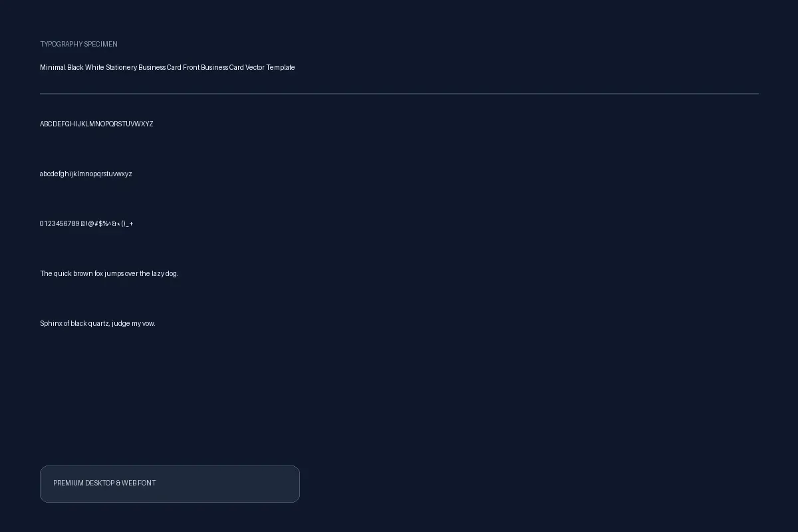Click the uppercase ABCDEFGHIJKLMNOPQRSTUVWXYZ line
Screen dimensions: 798x532
point(96,124)
